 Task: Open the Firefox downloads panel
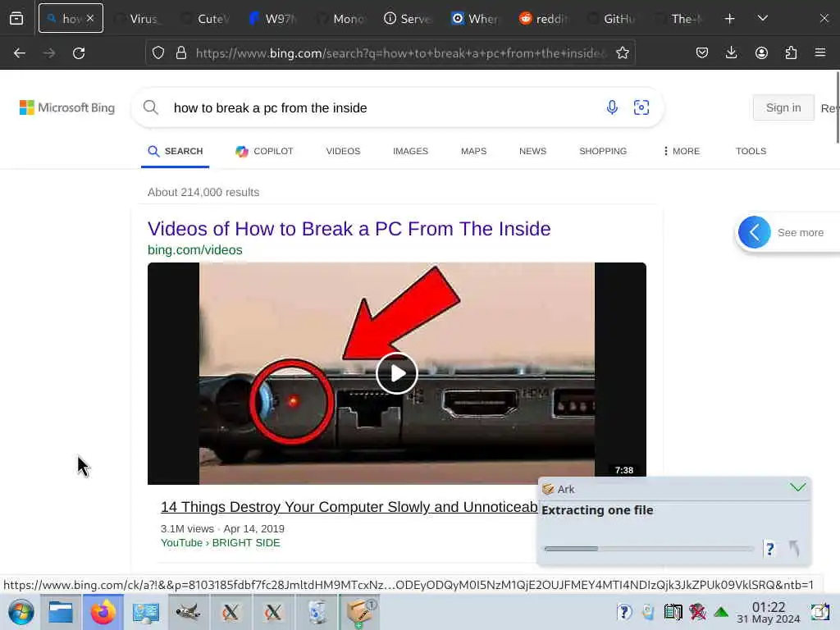click(731, 53)
